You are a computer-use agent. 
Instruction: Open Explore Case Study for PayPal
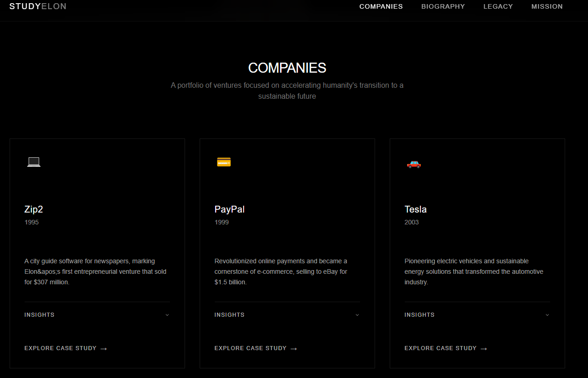click(256, 348)
